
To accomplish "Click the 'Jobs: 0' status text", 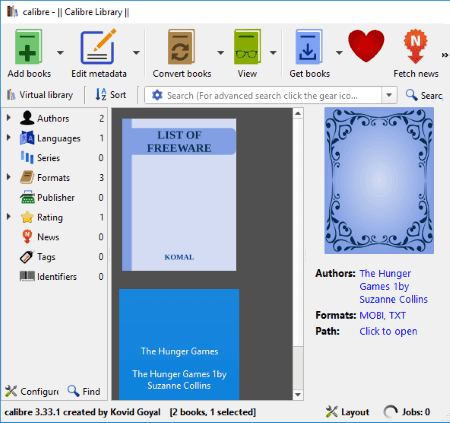I will (416, 412).
